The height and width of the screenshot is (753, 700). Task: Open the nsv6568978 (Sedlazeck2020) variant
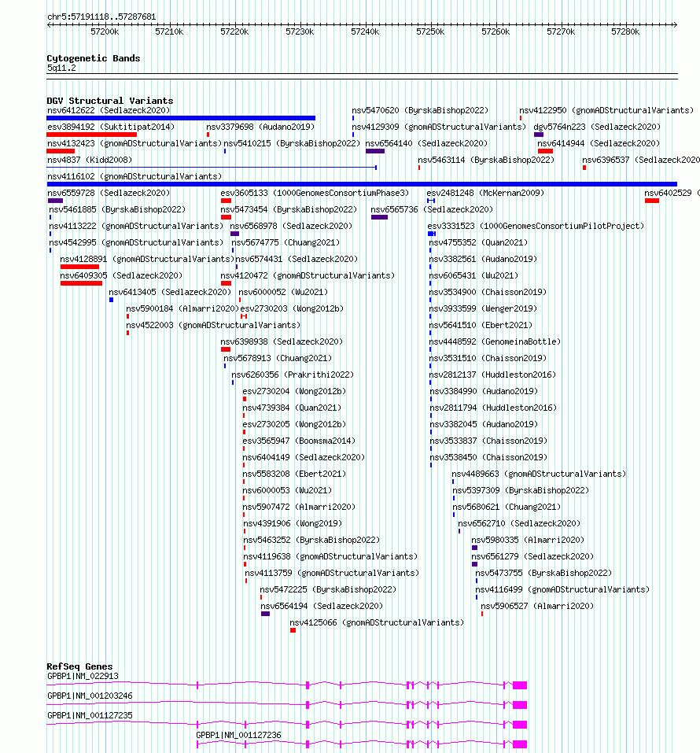[x=292, y=226]
